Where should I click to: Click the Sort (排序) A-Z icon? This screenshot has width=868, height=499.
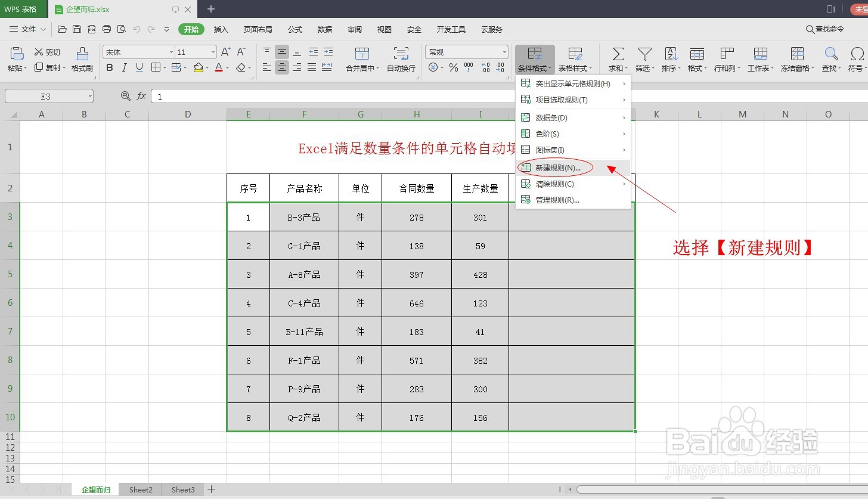click(671, 54)
